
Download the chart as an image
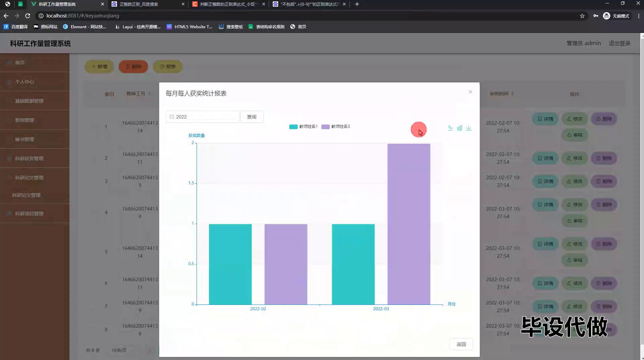(468, 128)
